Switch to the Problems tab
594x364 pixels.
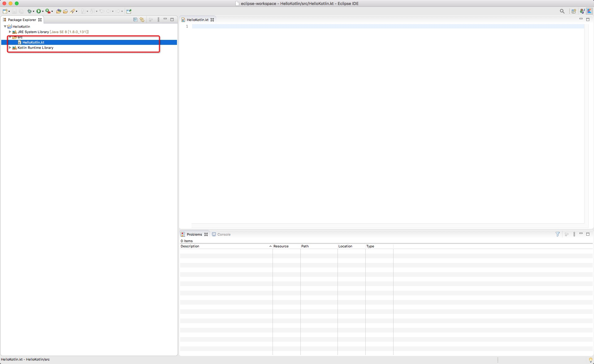(x=194, y=234)
